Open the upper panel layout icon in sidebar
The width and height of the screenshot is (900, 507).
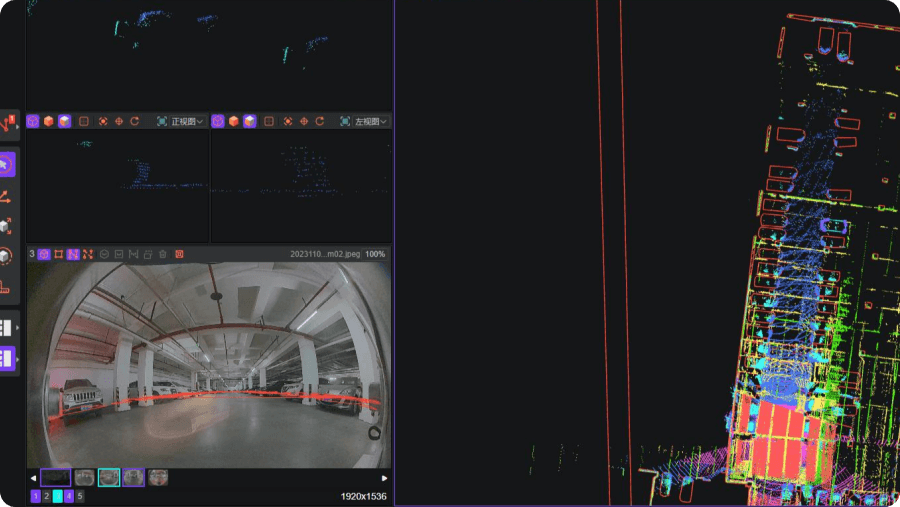pos(6,328)
